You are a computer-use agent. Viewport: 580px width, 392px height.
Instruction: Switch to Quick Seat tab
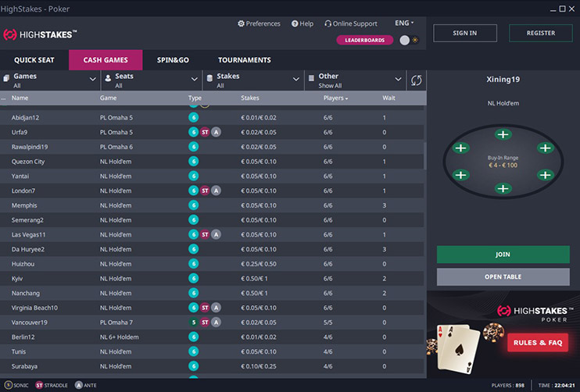coord(34,60)
